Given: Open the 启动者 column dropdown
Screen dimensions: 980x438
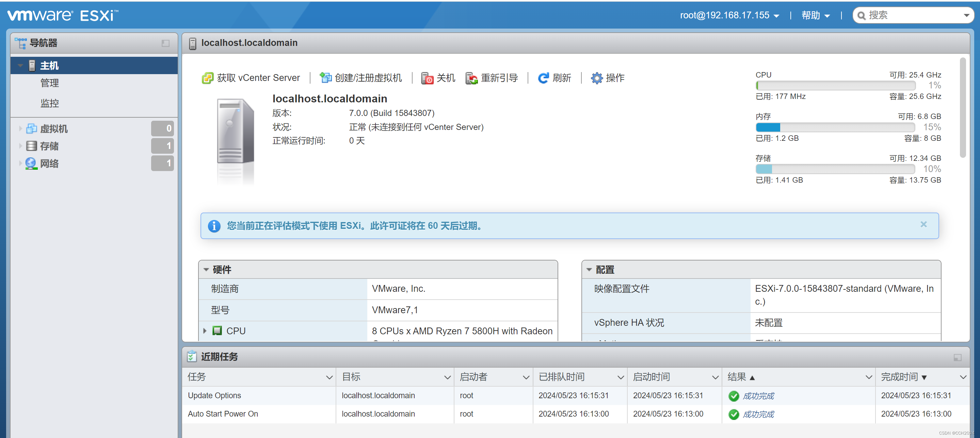Looking at the screenshot, I should 526,377.
